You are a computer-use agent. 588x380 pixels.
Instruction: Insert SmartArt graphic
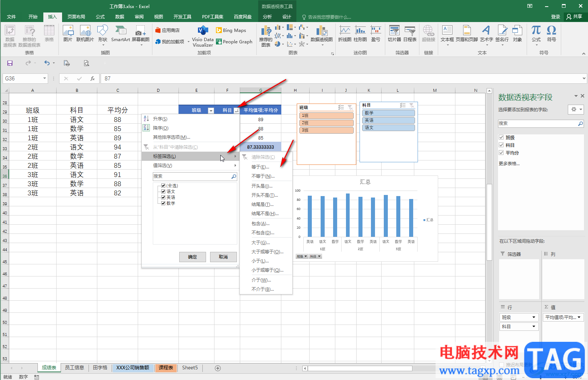[x=120, y=33]
